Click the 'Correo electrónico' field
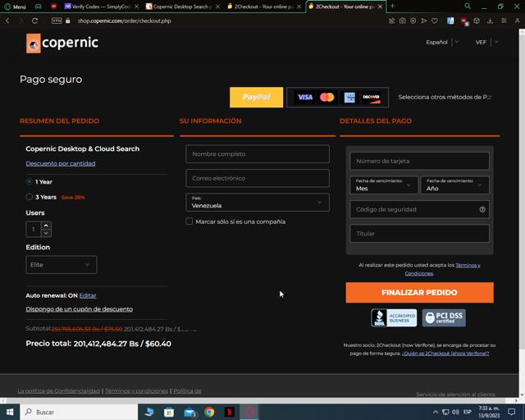This screenshot has height=420, width=525. [258, 178]
